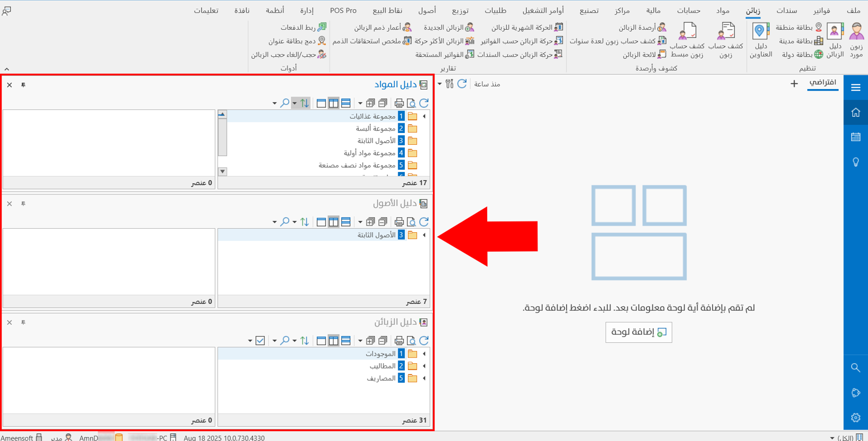The image size is (868, 441).
Task: Go to dashboard home in blue sidebar
Action: (856, 113)
